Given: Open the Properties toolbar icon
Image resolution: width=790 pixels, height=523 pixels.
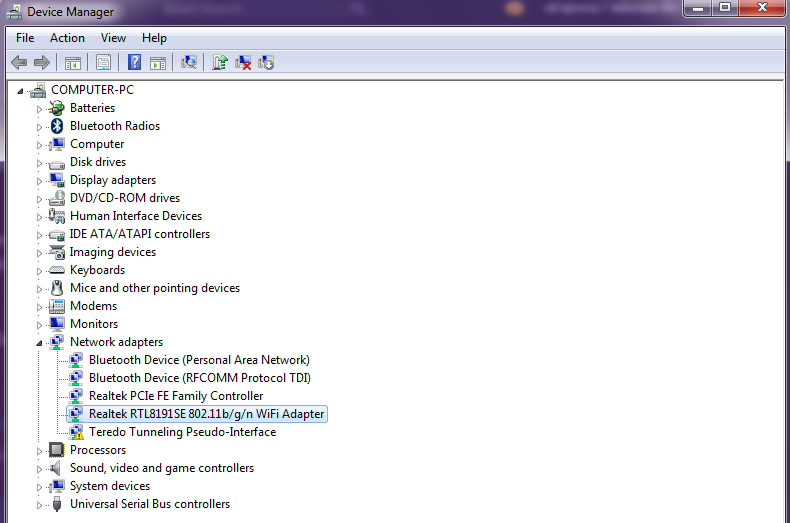Looking at the screenshot, I should point(103,62).
